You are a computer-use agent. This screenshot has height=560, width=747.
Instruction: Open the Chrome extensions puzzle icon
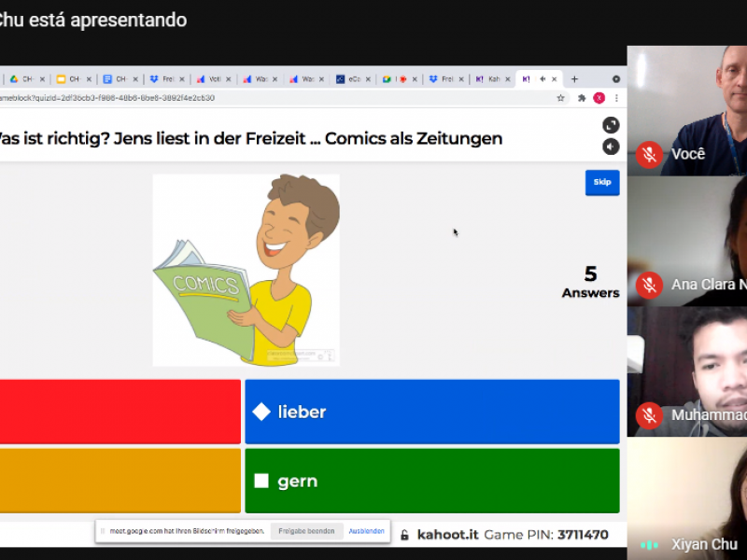point(582,98)
